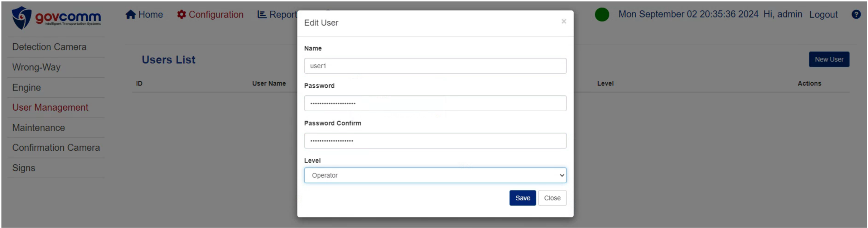Go to Engine settings in sidebar

click(x=26, y=88)
